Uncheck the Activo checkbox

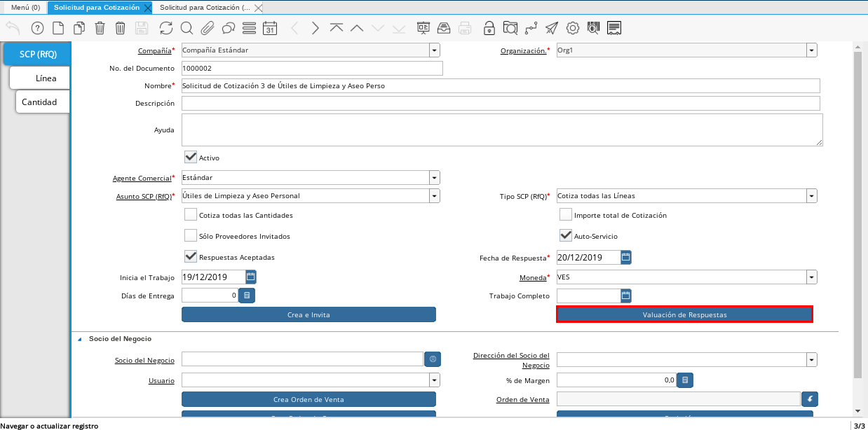tap(190, 158)
